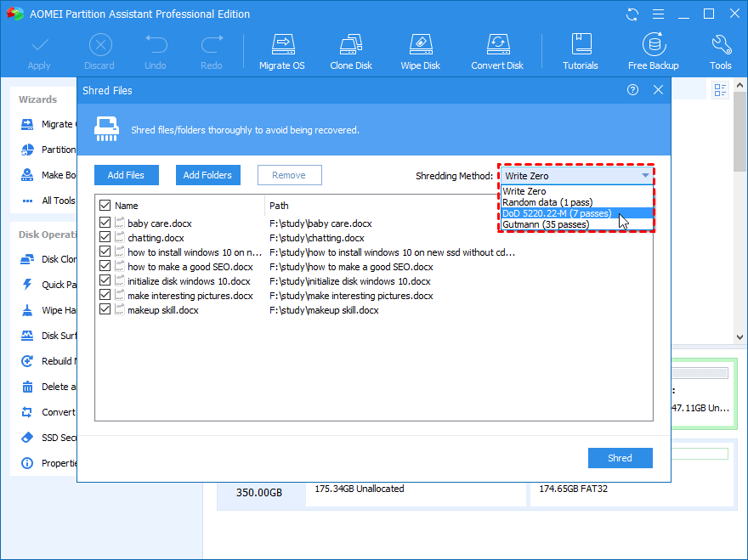The width and height of the screenshot is (748, 560).
Task: Open the hamburger menu
Action: pyautogui.click(x=659, y=14)
